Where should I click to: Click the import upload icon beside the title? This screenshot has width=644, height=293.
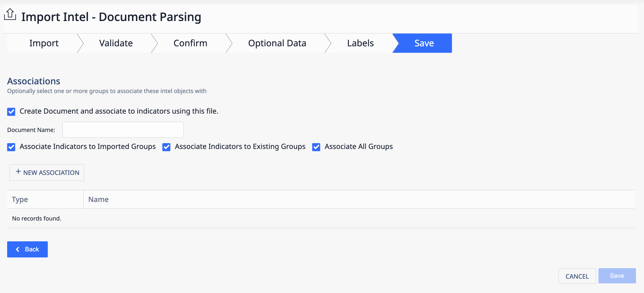coord(10,15)
